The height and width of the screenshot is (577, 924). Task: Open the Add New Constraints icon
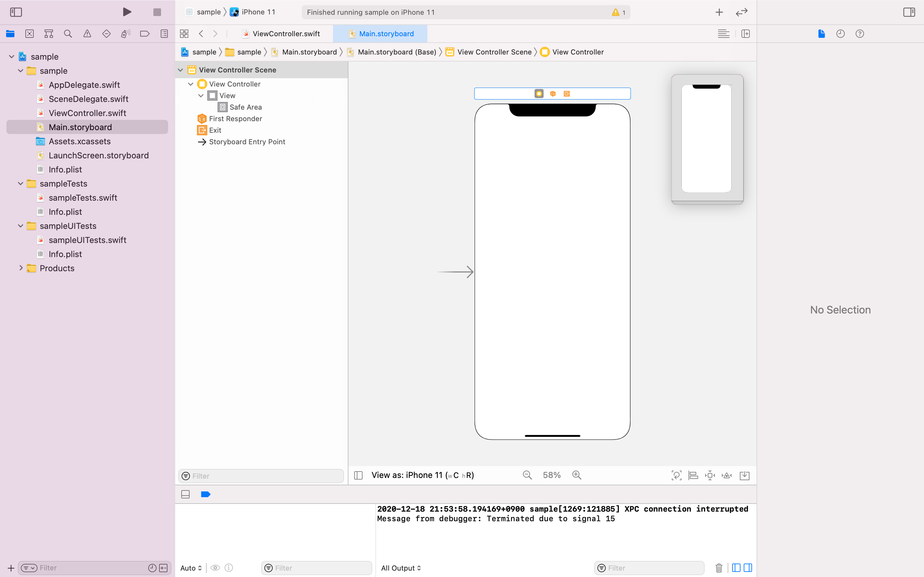(710, 475)
